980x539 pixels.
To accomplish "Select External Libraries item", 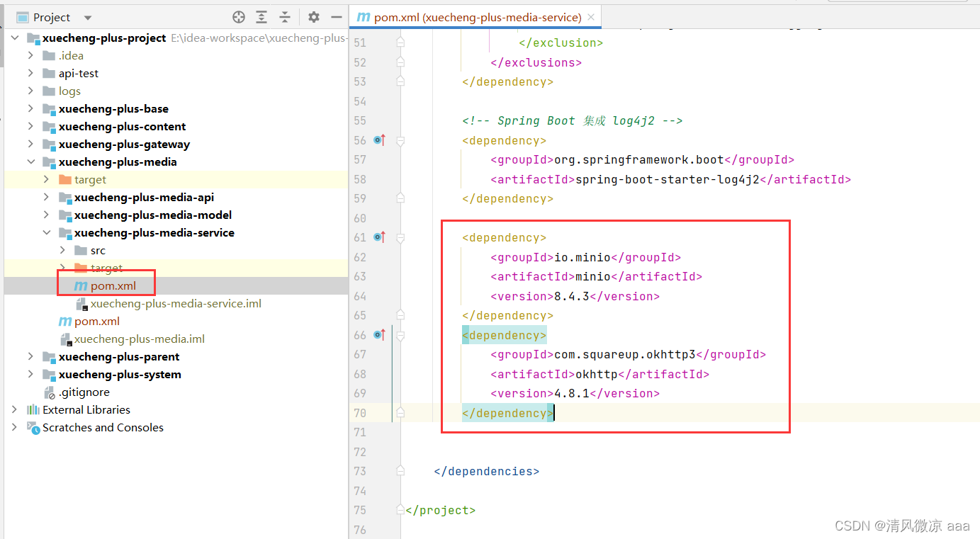I will [86, 409].
